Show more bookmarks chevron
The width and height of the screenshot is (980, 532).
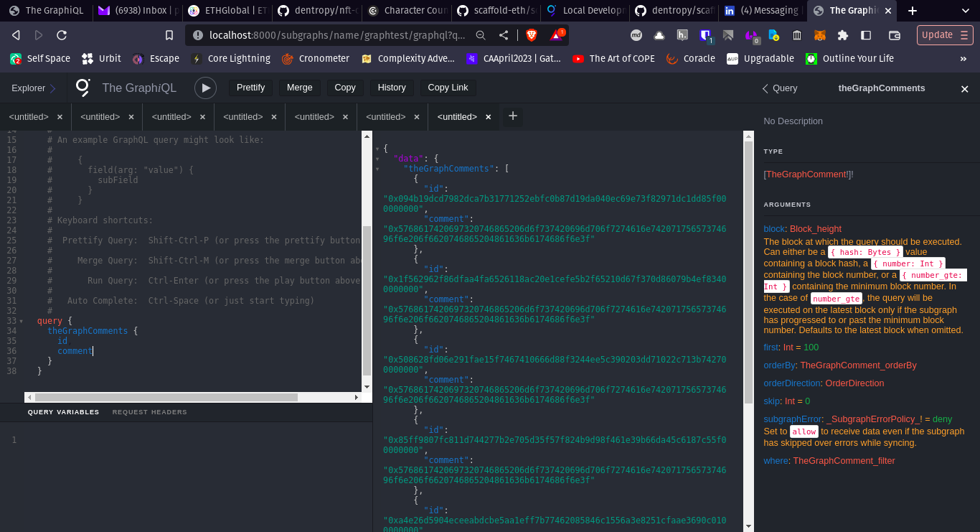963,59
